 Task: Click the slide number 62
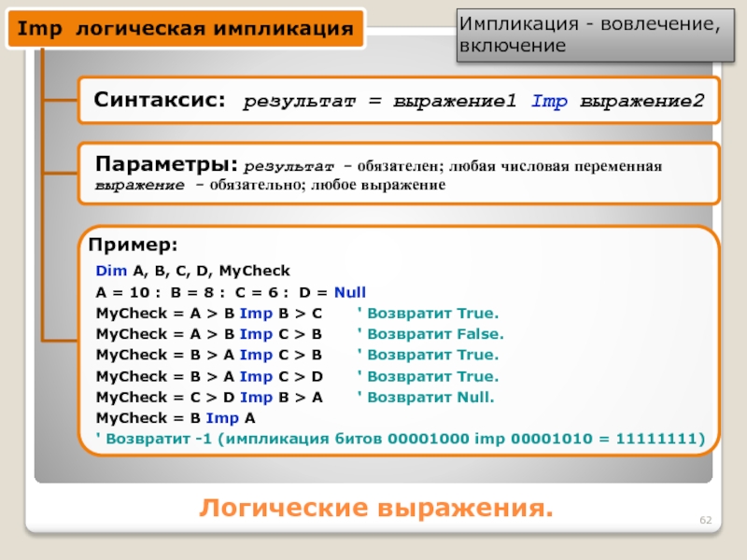(x=706, y=518)
